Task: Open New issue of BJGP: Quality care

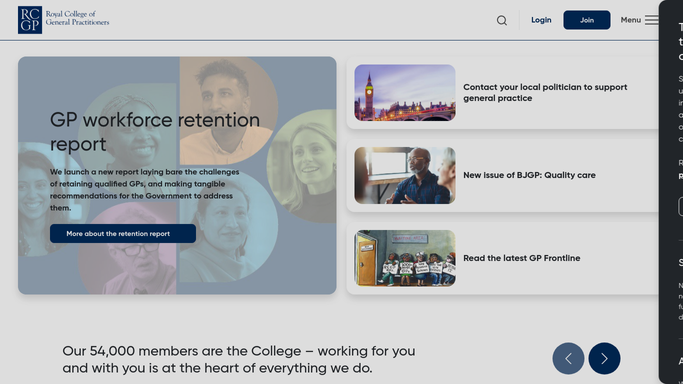Action: click(x=529, y=175)
